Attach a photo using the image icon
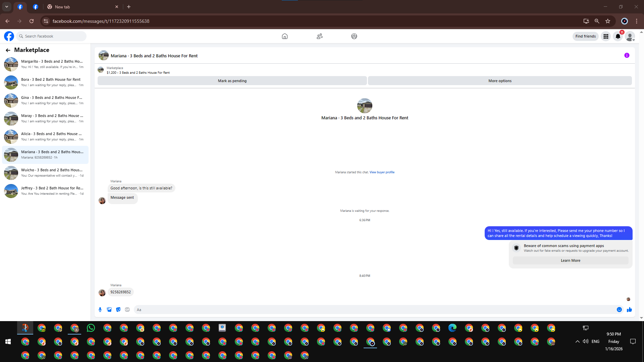The image size is (644, 362). (x=109, y=310)
